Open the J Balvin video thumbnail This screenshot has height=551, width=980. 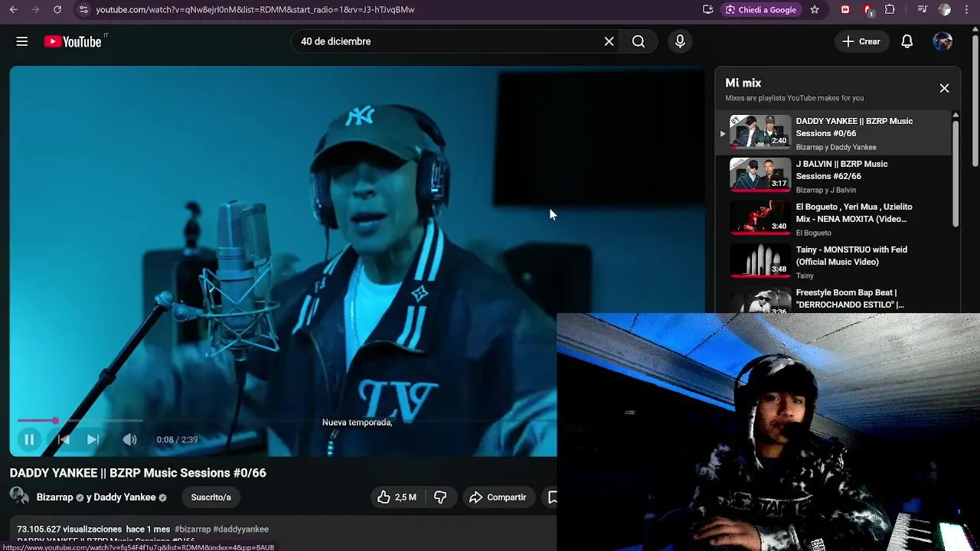(760, 174)
